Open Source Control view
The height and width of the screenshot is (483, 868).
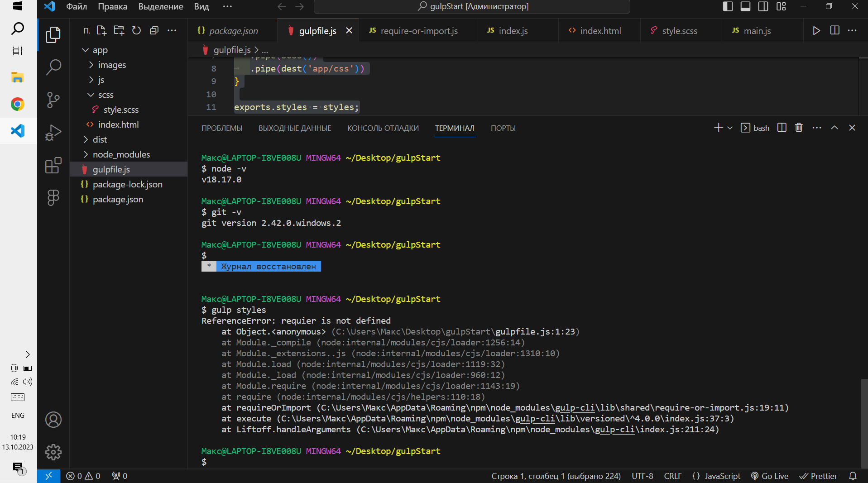tap(53, 100)
